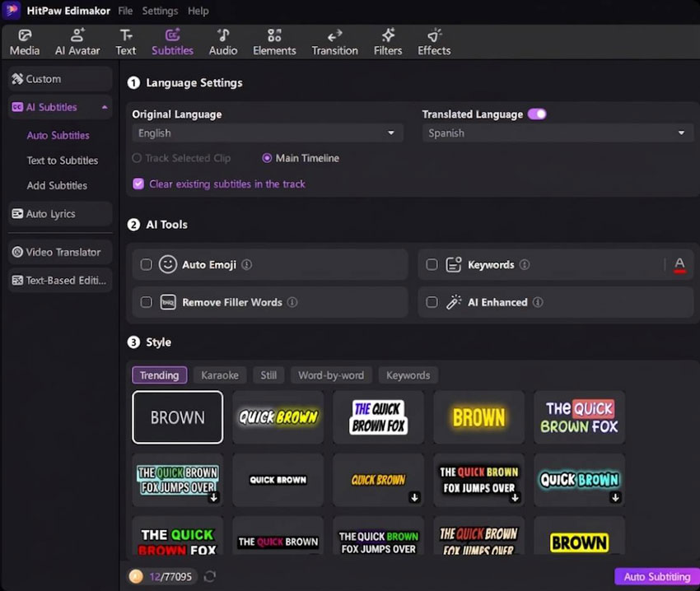Viewport: 700px width, 591px height.
Task: Enable the Keywords checkbox
Action: coord(432,265)
